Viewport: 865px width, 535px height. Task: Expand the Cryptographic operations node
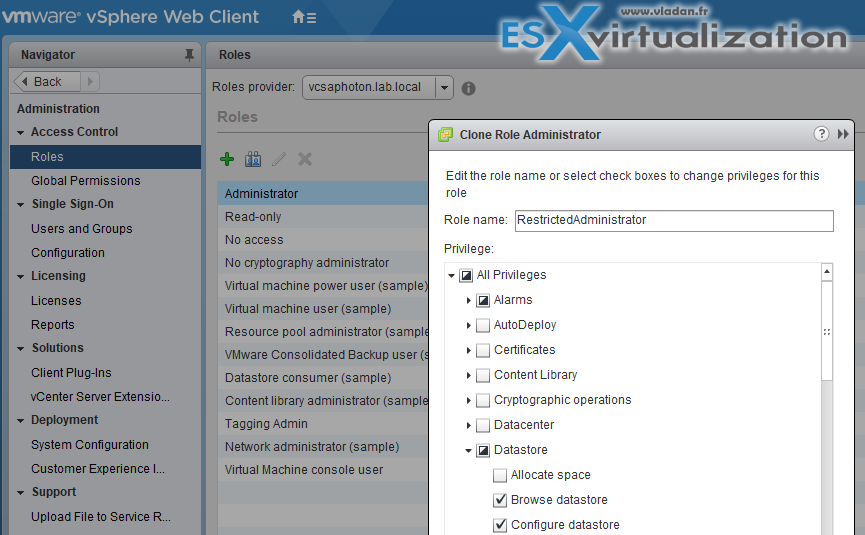pos(468,400)
